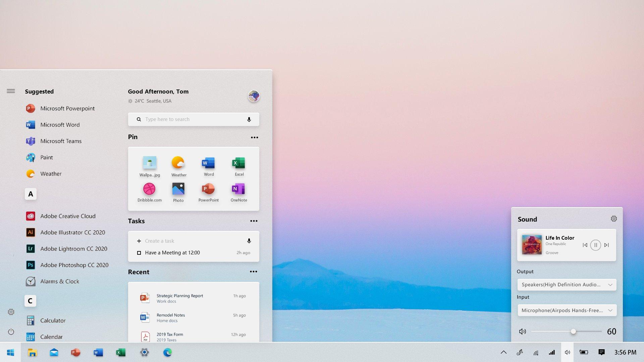This screenshot has width=644, height=362.
Task: Open Microsoft Word from suggested apps
Action: pos(60,124)
